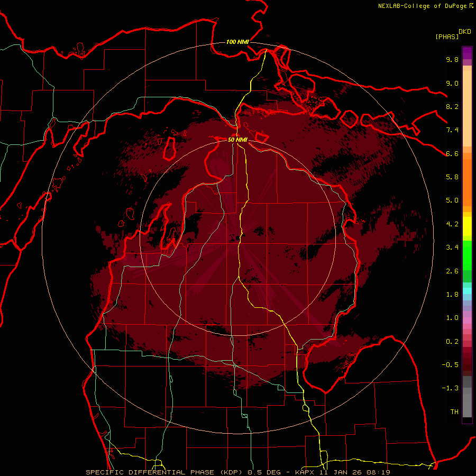Click the 100 NMI range ring label
The height and width of the screenshot is (476, 476).
pos(237,42)
